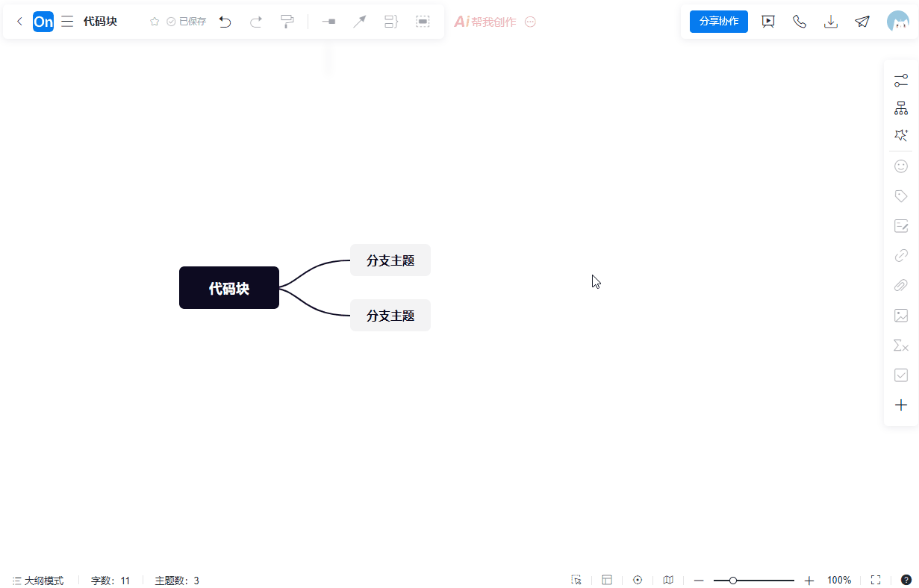Start presentation mode

[768, 22]
